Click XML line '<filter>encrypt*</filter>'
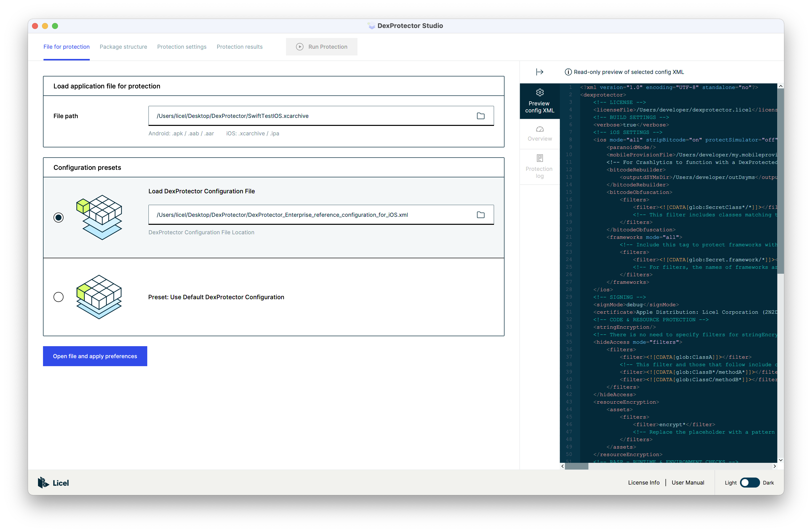 pyautogui.click(x=674, y=425)
